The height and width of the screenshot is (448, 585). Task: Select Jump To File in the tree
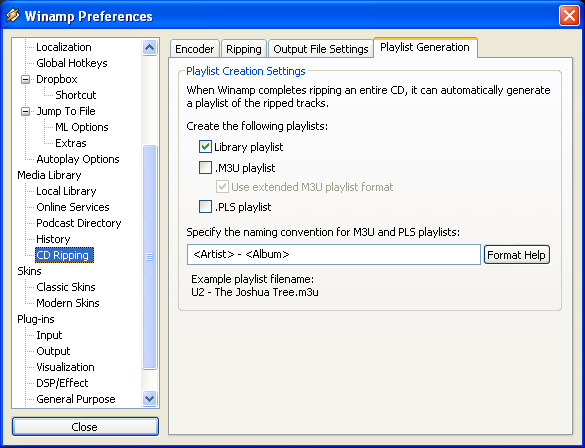tap(66, 111)
